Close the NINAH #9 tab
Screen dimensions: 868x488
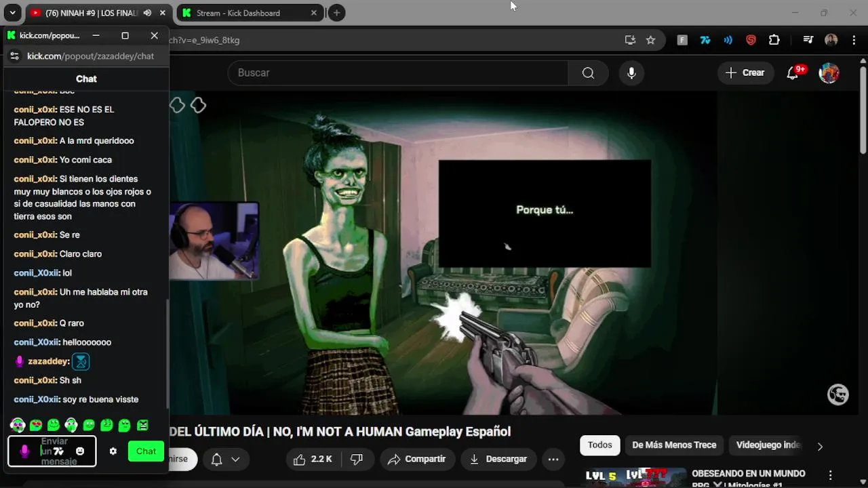click(x=163, y=13)
